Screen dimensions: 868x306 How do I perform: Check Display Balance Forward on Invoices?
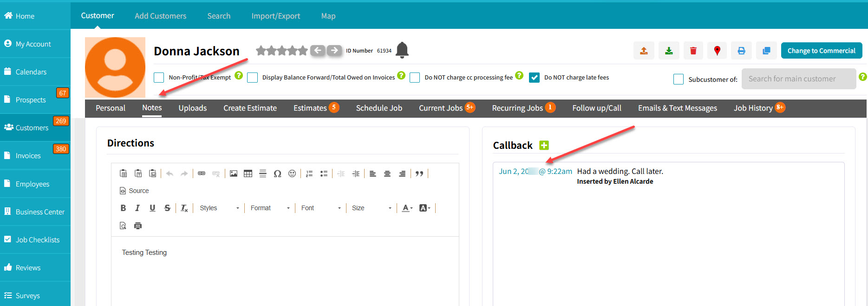[252, 78]
